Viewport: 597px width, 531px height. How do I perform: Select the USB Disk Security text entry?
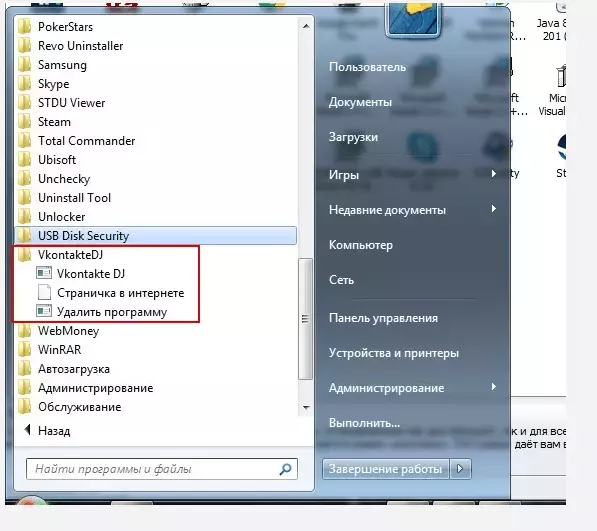(83, 236)
